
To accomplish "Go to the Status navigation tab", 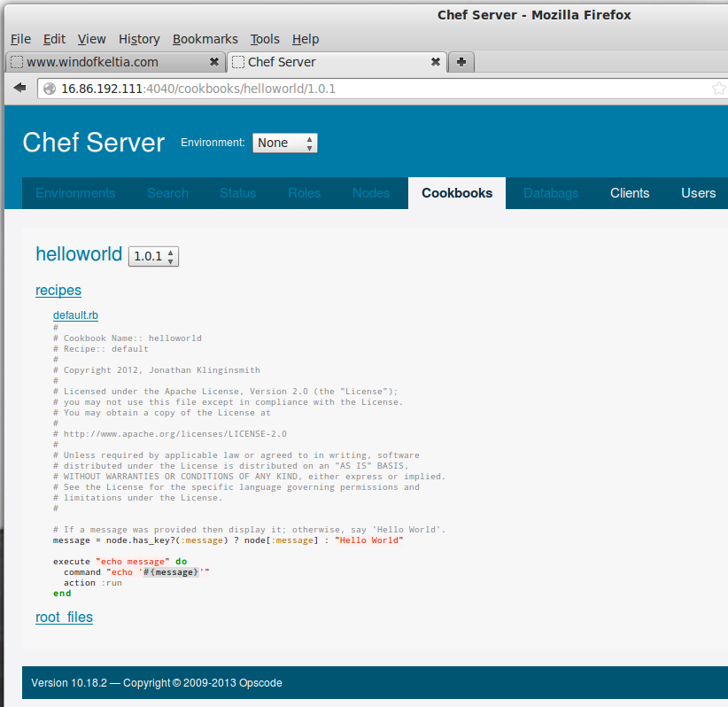I will tap(237, 193).
